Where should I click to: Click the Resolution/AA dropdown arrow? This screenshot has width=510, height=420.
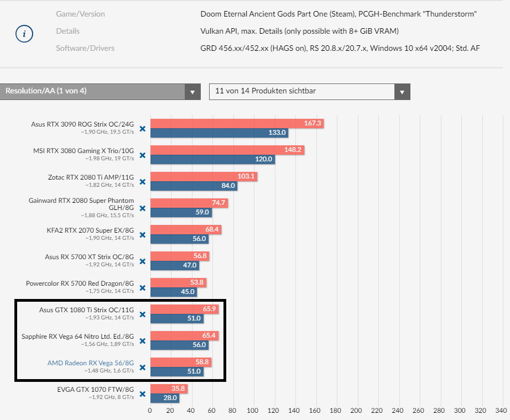click(x=192, y=92)
